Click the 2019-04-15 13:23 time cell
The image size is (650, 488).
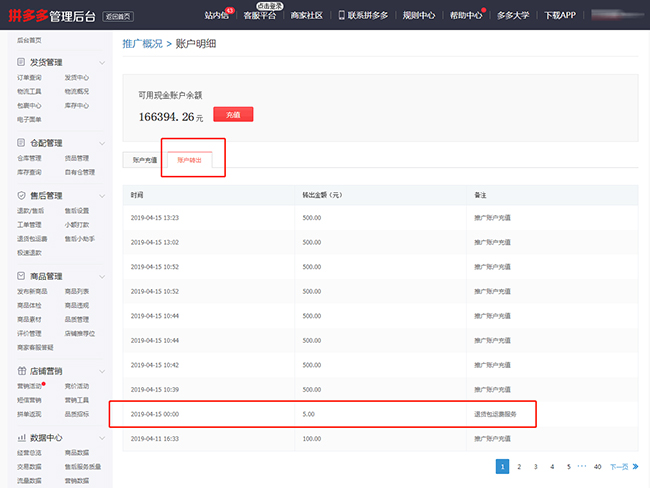coord(155,218)
